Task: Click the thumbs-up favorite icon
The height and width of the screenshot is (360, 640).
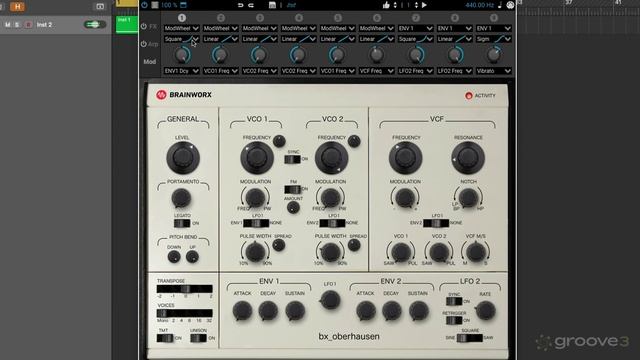Action: click(386, 5)
